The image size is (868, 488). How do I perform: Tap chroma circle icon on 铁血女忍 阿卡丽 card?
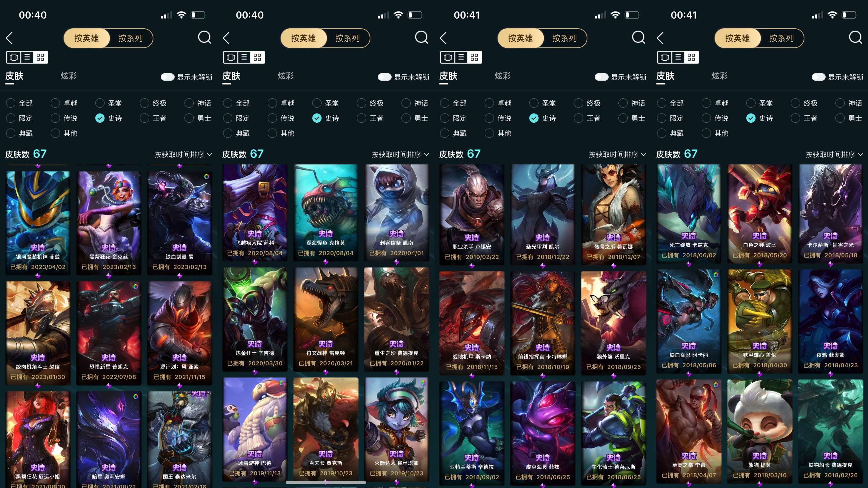pyautogui.click(x=716, y=275)
